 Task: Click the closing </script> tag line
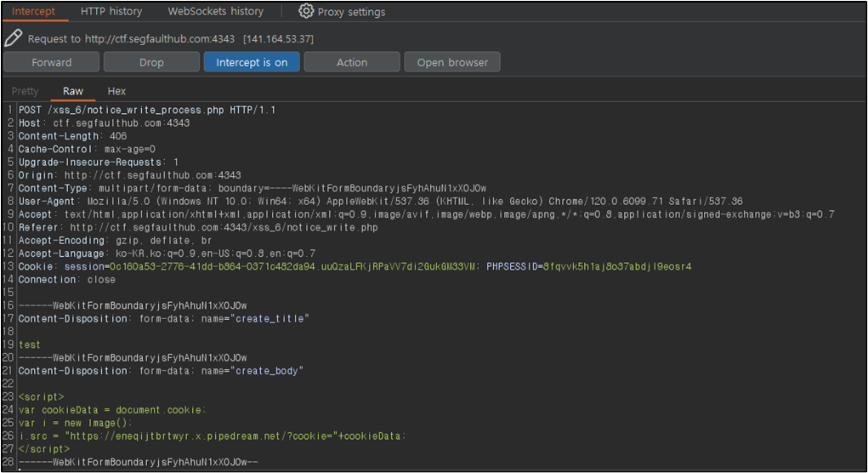44,448
